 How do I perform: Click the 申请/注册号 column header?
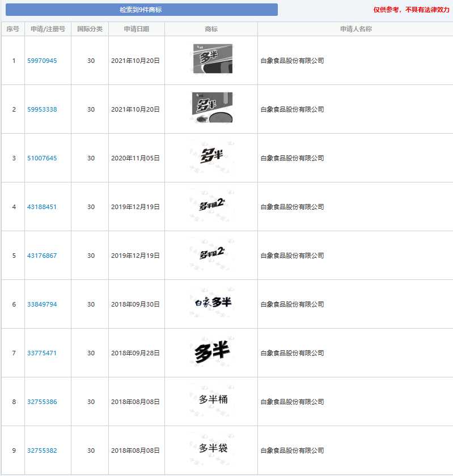tap(48, 29)
